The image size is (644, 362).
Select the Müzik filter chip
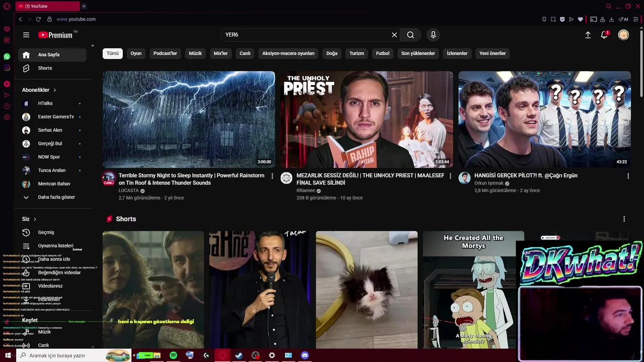pyautogui.click(x=195, y=53)
